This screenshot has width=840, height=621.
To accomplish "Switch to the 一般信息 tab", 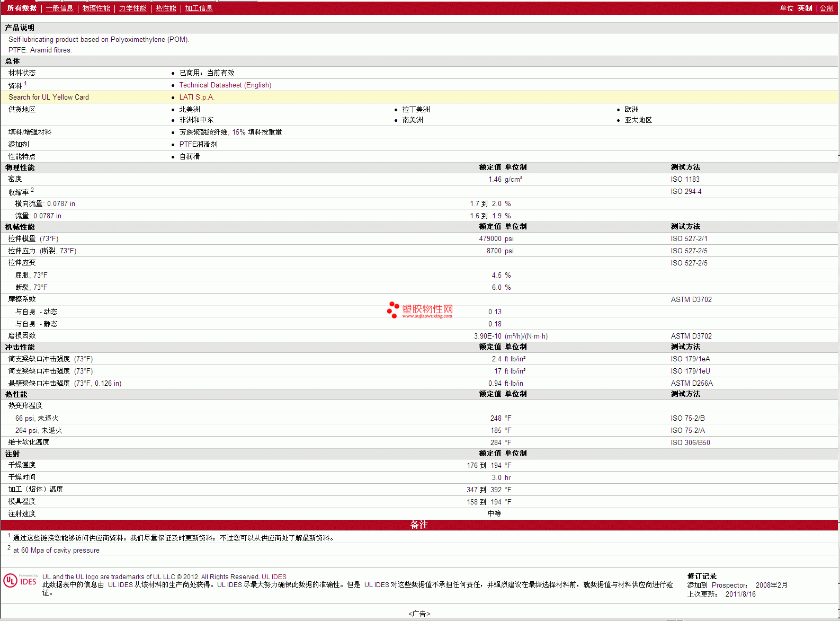I will tap(59, 8).
